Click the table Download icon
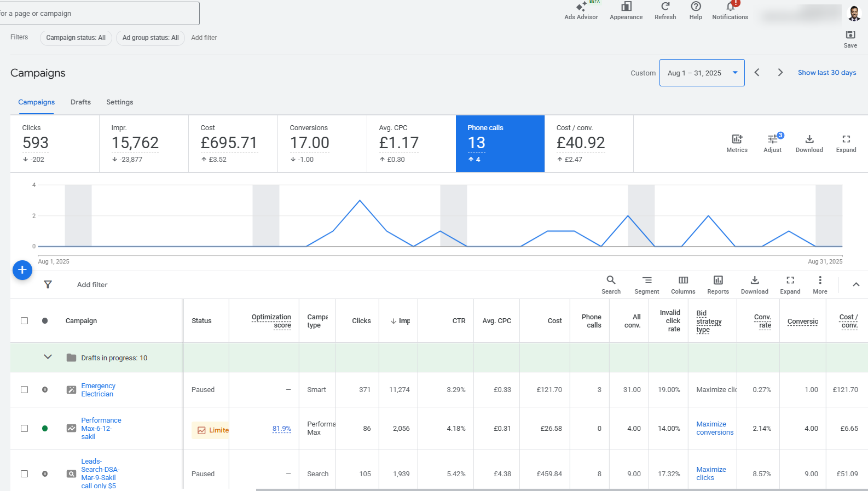868x491 pixels. [x=755, y=280]
